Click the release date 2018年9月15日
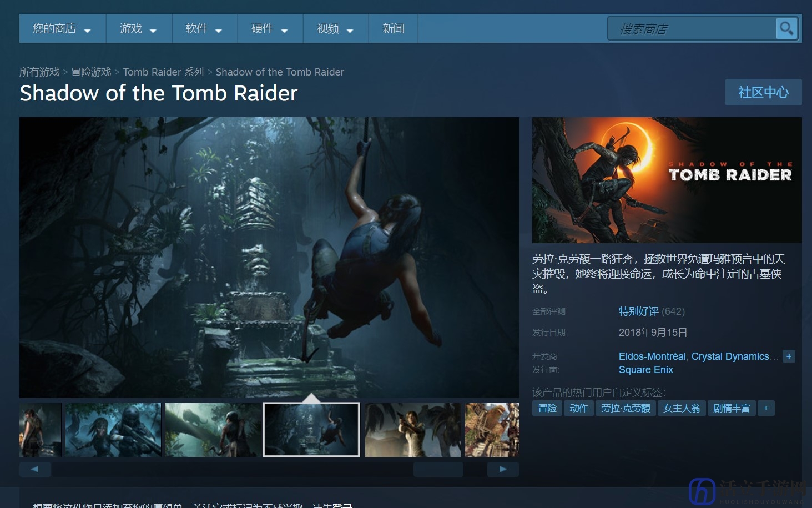 [653, 333]
